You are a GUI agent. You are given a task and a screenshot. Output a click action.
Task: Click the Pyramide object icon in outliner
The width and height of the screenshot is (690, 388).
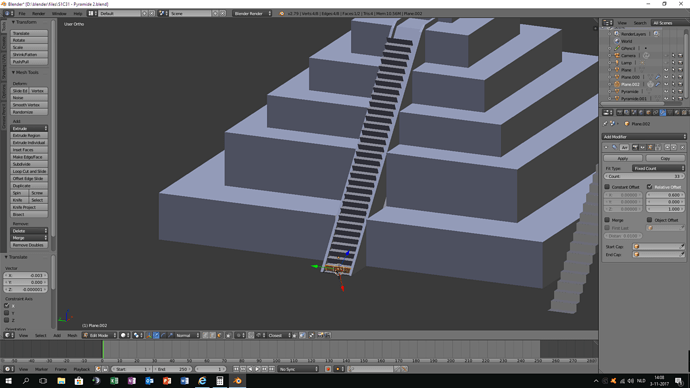point(617,92)
